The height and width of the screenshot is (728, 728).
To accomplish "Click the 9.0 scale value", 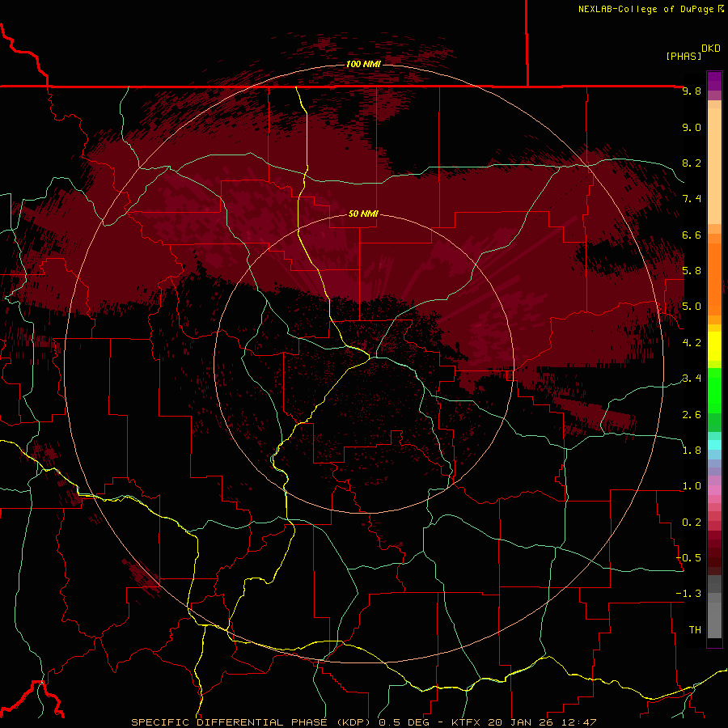I will click(x=692, y=127).
